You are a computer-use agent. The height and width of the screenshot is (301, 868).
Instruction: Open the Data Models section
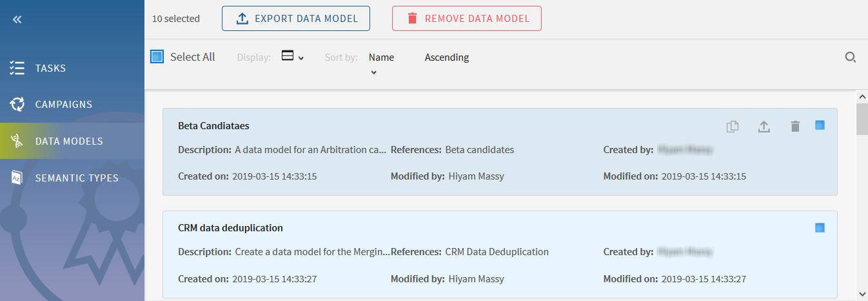69,141
